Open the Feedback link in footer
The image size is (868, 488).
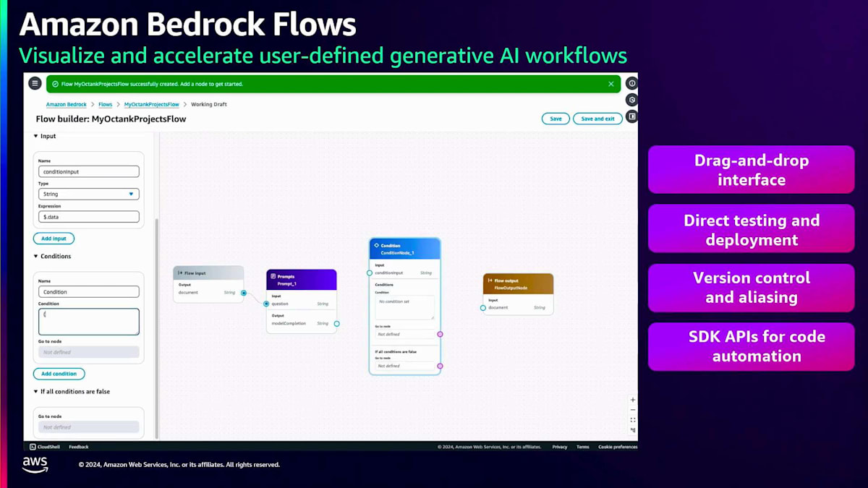[79, 447]
